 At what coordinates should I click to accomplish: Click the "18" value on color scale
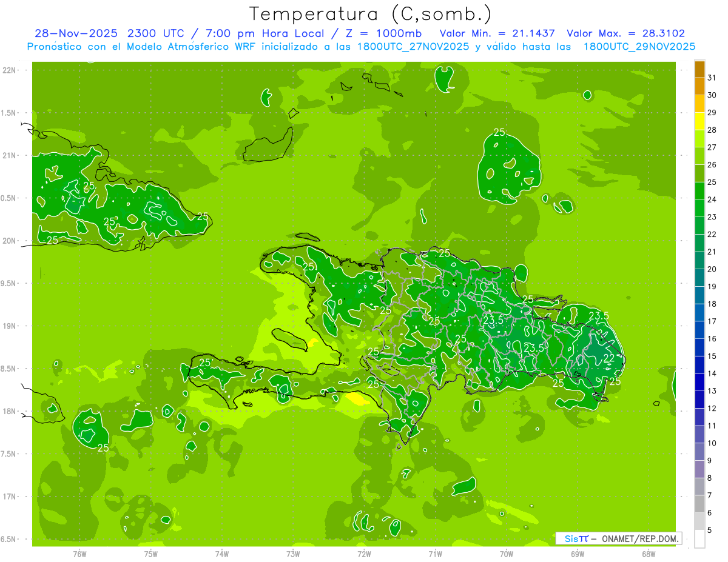pos(712,304)
